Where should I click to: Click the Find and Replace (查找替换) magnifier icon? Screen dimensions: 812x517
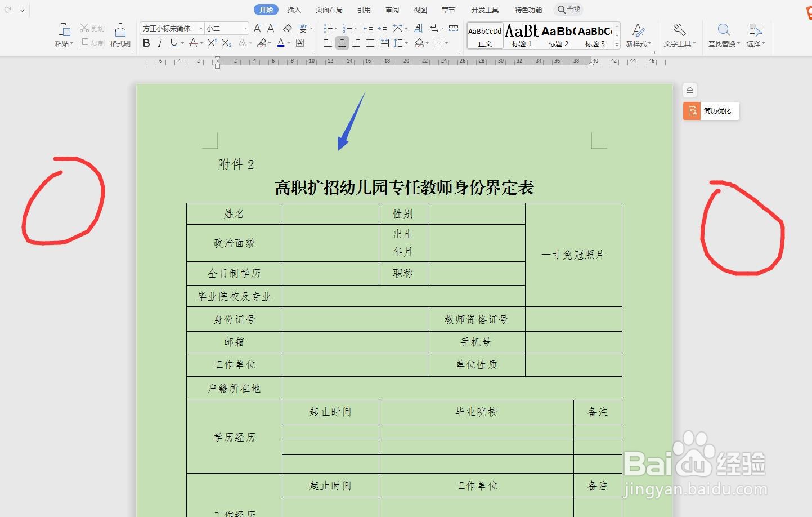(x=724, y=30)
